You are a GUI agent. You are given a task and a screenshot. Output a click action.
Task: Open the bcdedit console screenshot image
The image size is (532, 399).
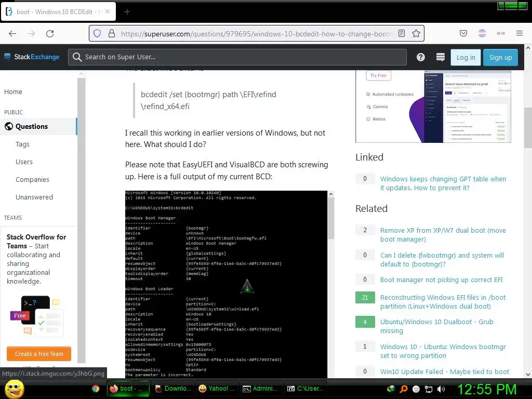pyautogui.click(x=226, y=284)
